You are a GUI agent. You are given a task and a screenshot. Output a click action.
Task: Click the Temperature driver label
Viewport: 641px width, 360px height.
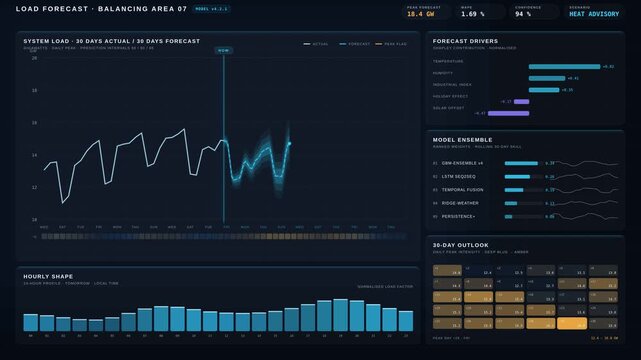(x=448, y=61)
